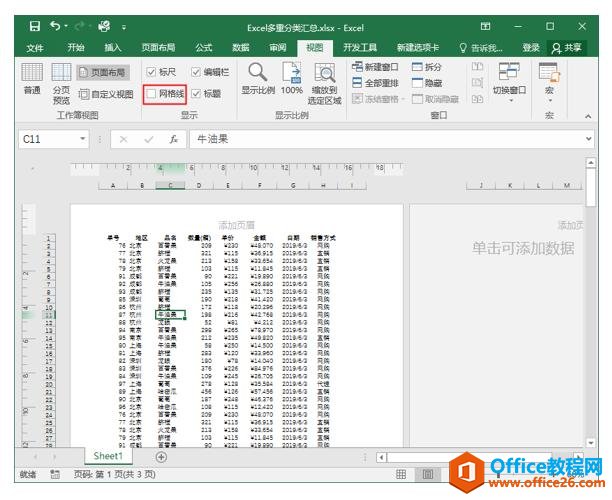Image resolution: width=612 pixels, height=500 pixels.
Task: Choose Page Layout (页面布局) view button
Action: click(x=103, y=72)
